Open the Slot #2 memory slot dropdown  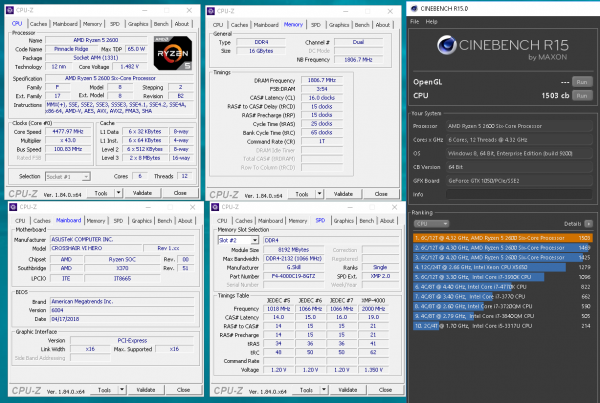coord(232,241)
